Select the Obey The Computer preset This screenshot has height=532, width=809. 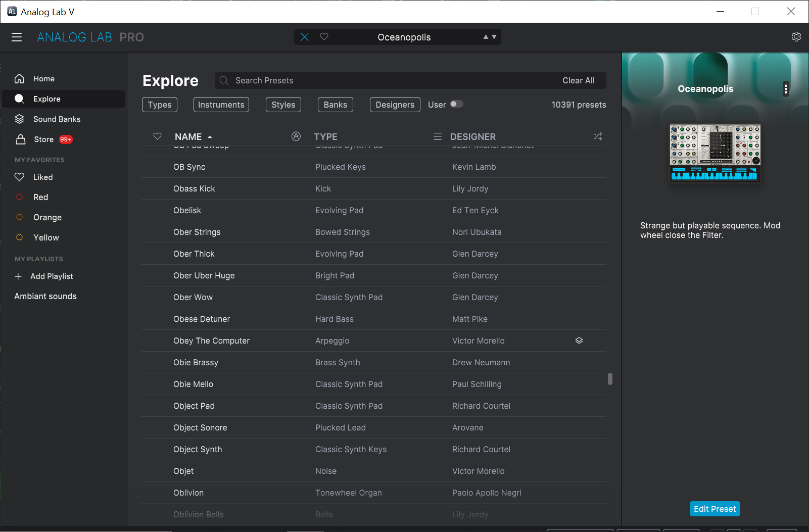[374, 341]
